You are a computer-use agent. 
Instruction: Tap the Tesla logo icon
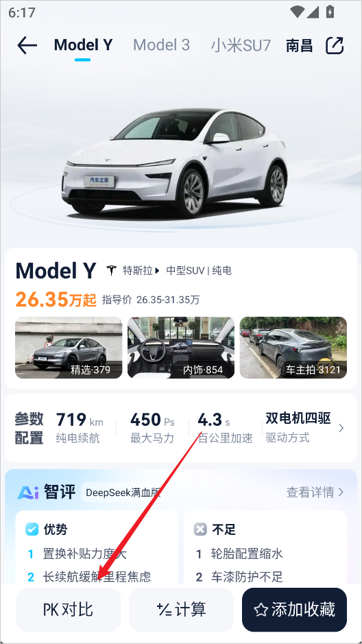pyautogui.click(x=112, y=271)
